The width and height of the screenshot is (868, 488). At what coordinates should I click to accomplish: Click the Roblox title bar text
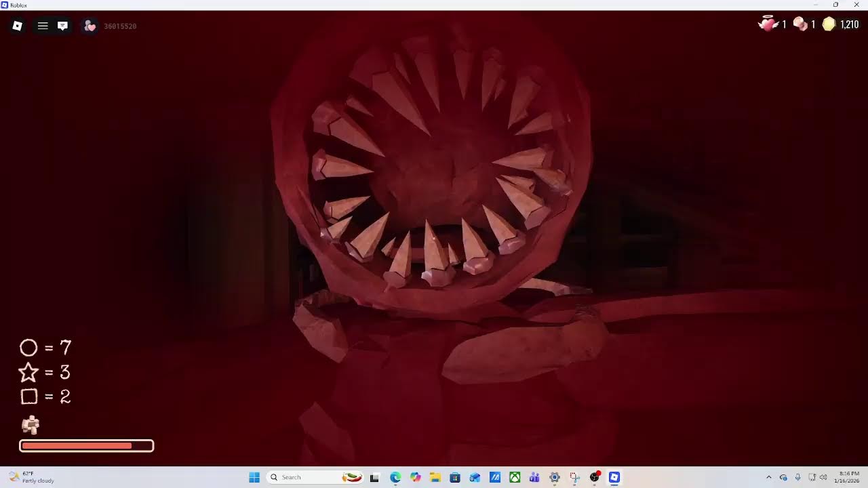coord(19,5)
